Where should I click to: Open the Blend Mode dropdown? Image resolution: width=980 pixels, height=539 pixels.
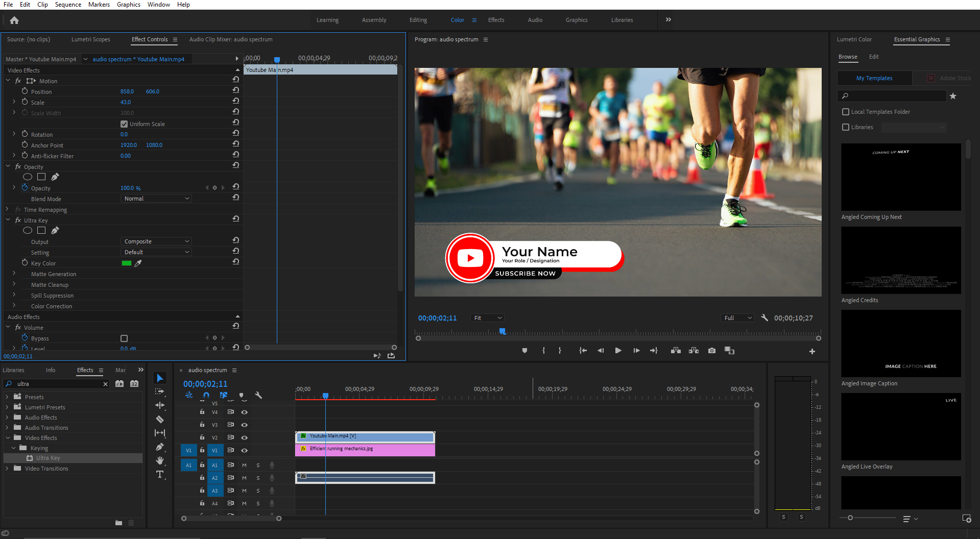[x=156, y=198]
